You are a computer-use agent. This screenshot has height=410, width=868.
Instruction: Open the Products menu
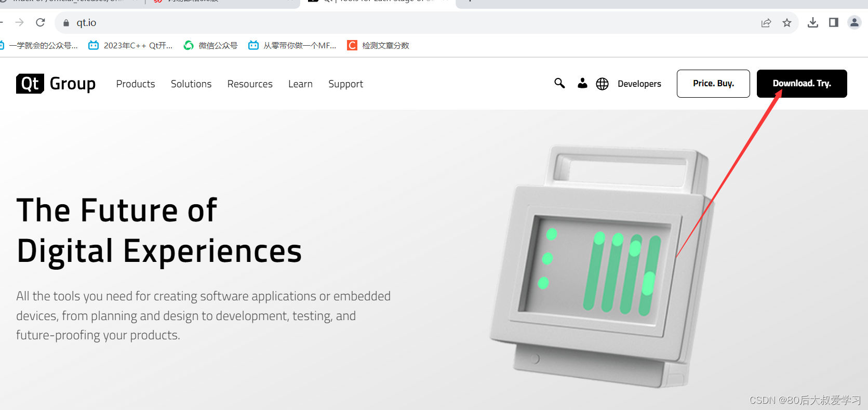point(136,84)
